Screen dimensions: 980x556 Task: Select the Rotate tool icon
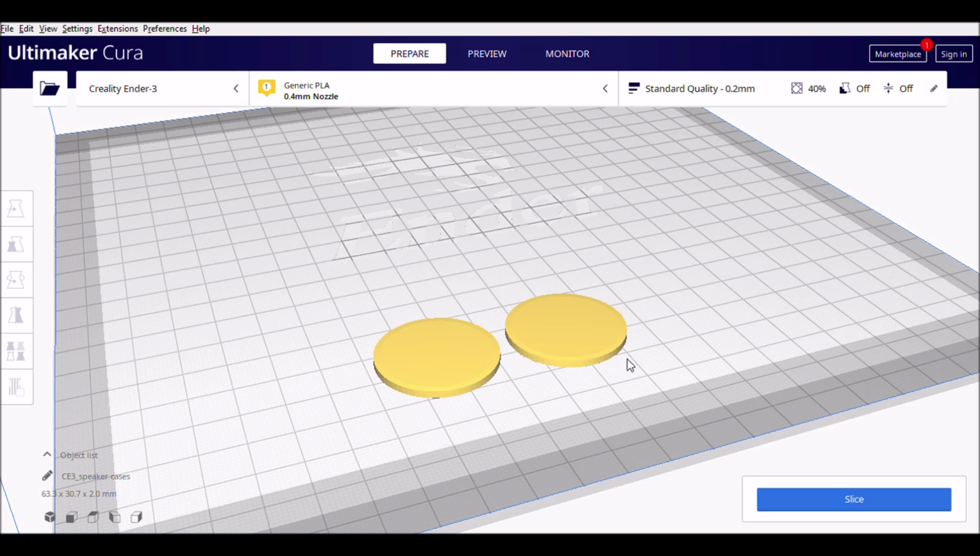[x=16, y=279]
